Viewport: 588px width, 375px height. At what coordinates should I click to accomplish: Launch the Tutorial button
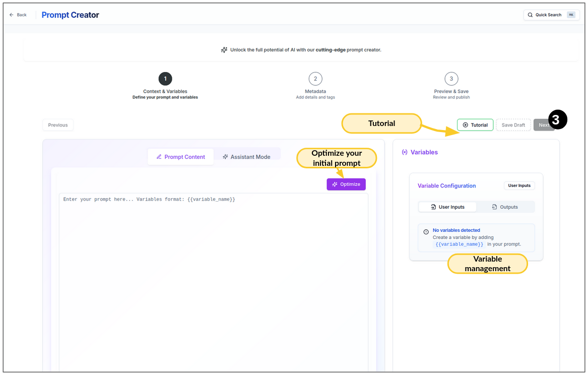click(475, 125)
